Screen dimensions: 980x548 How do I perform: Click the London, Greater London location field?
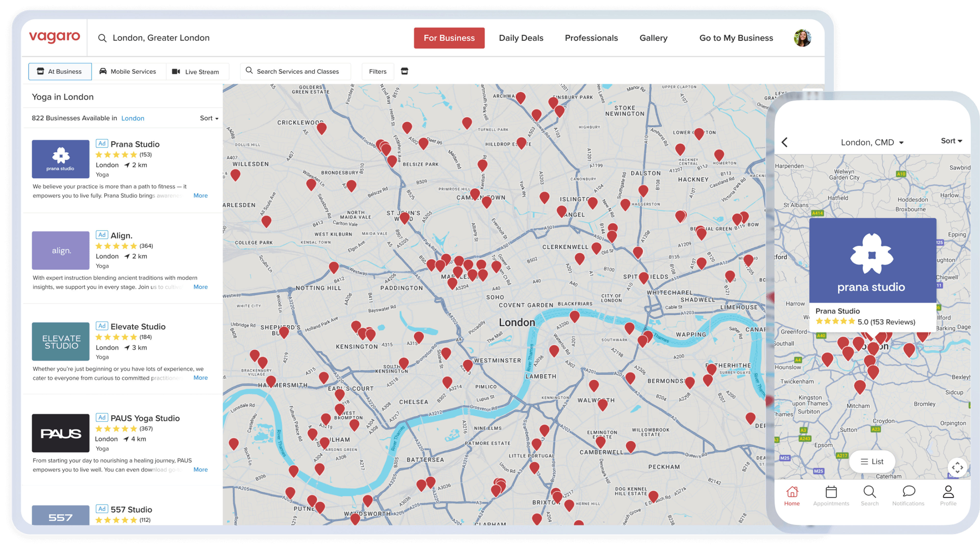161,38
